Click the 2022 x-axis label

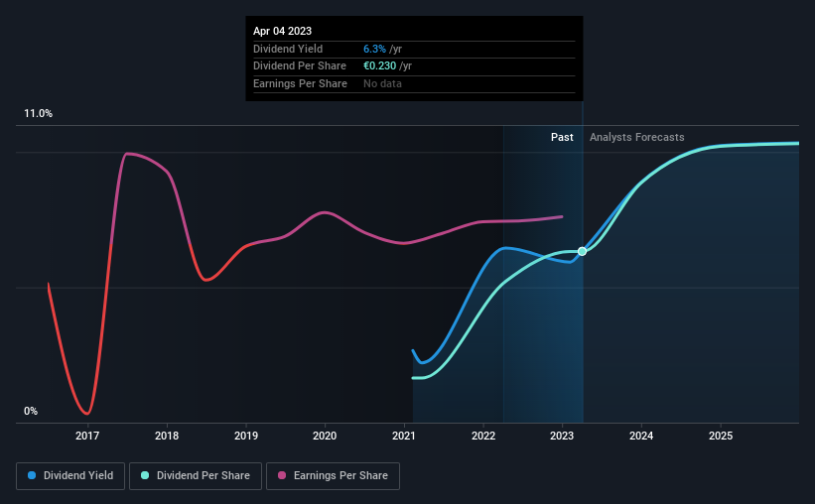483,436
